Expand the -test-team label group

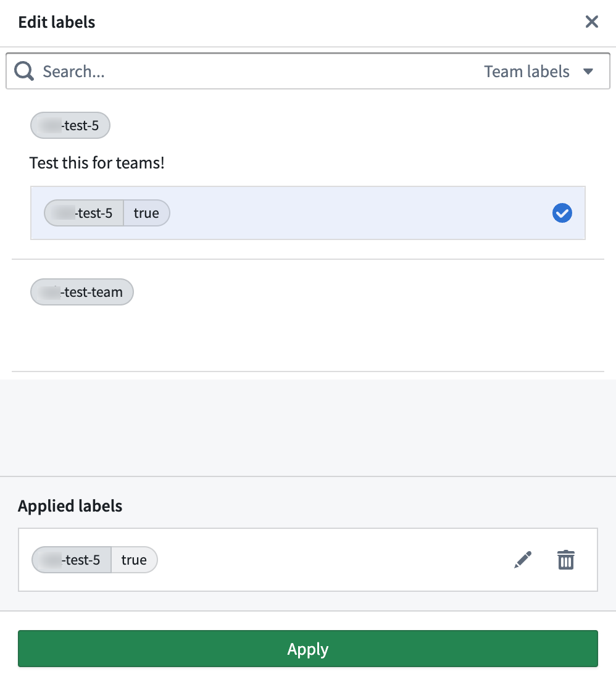coord(82,292)
